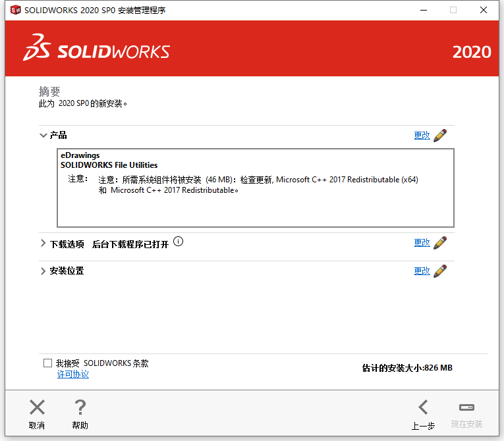
Task: Click the pencil icon beside 下载选项 section
Action: 440,242
